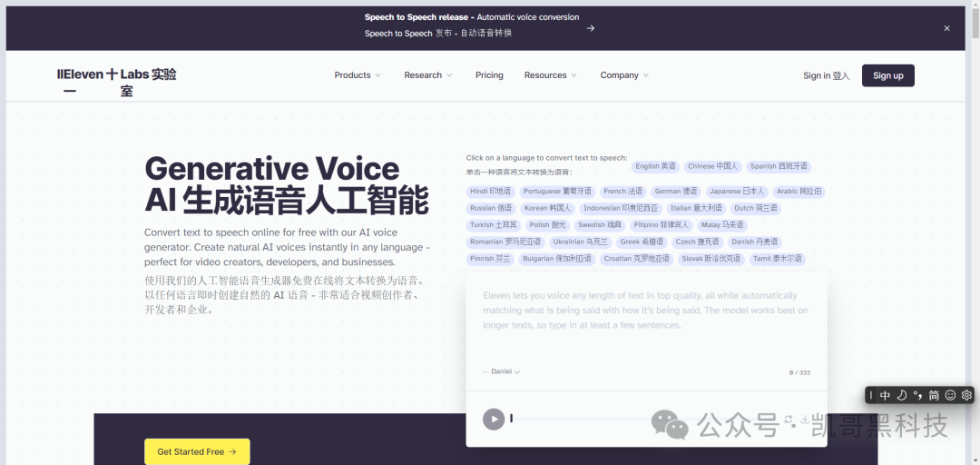Select the Finnish 芬兰 language chip
The height and width of the screenshot is (465, 980).
click(490, 259)
